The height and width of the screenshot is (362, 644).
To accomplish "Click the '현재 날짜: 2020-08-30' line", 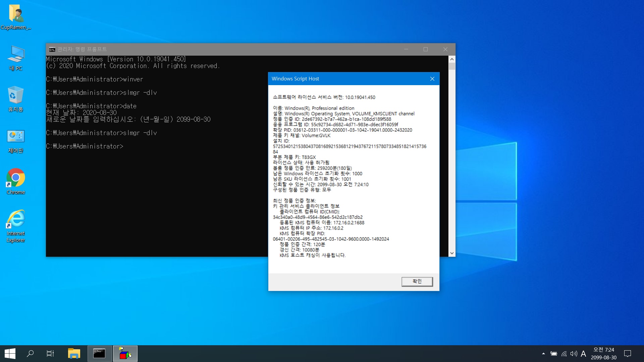I will [82, 113].
